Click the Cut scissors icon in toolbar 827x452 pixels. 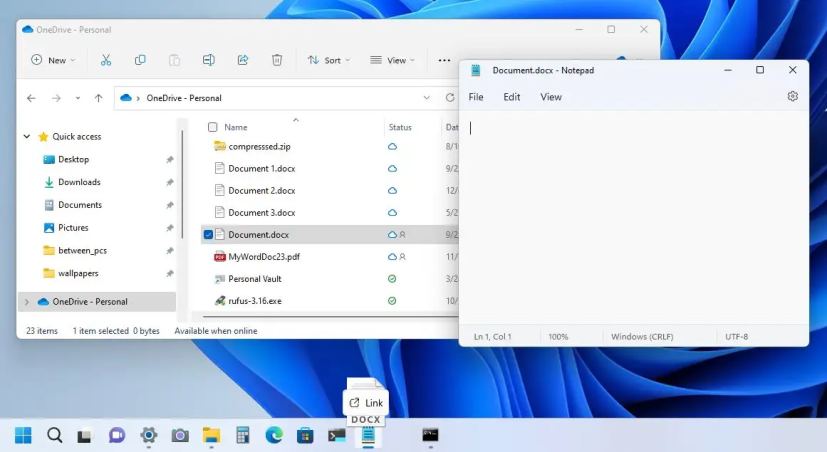click(105, 60)
